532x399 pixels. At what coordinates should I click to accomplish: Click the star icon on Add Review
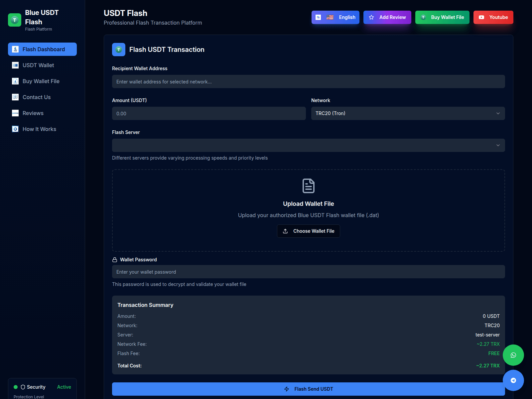click(x=371, y=17)
